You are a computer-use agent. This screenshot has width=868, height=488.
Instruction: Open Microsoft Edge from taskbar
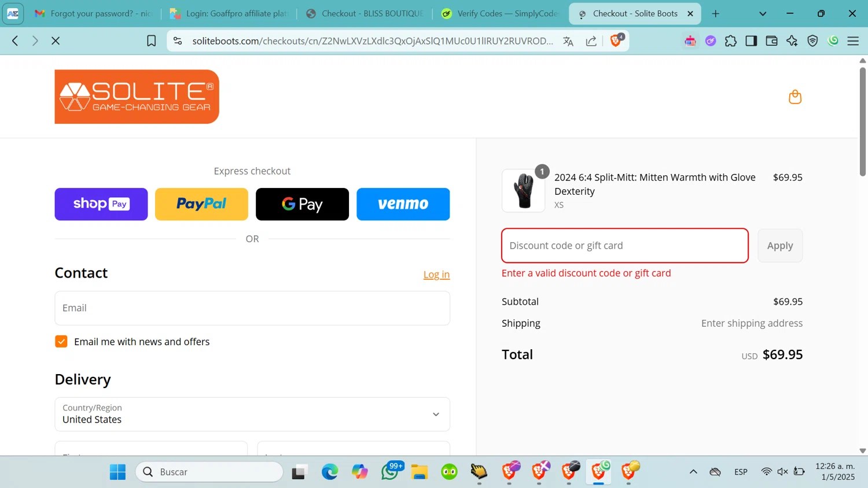(x=330, y=472)
